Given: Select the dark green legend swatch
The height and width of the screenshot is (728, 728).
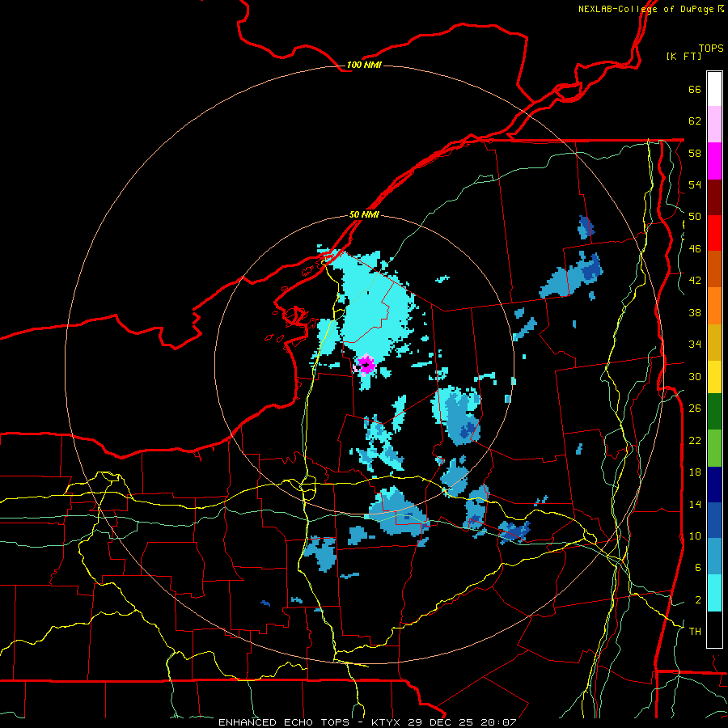Looking at the screenshot, I should [x=714, y=412].
